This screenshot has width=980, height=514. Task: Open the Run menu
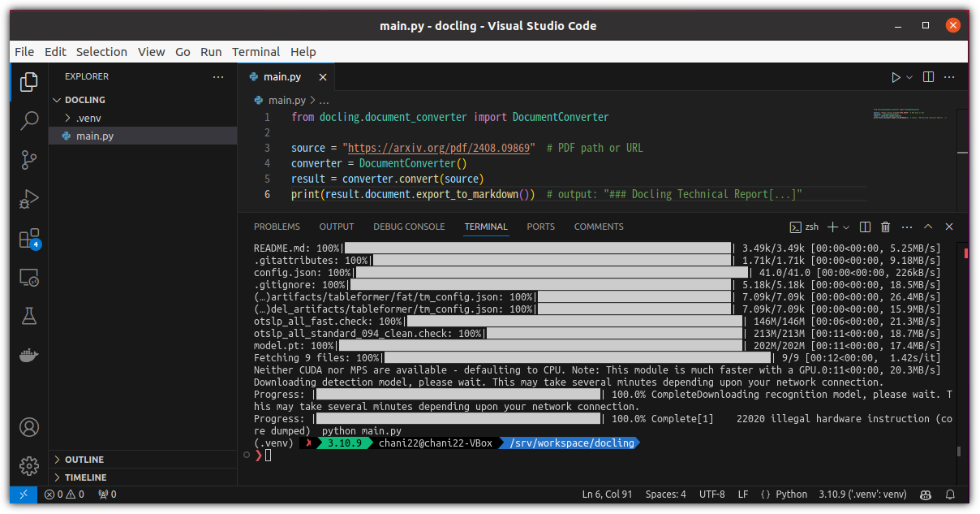click(211, 51)
